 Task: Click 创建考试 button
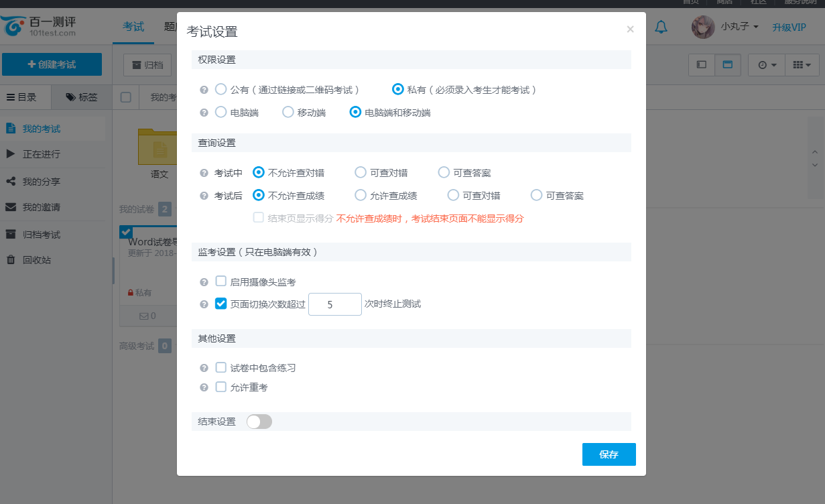[52, 64]
